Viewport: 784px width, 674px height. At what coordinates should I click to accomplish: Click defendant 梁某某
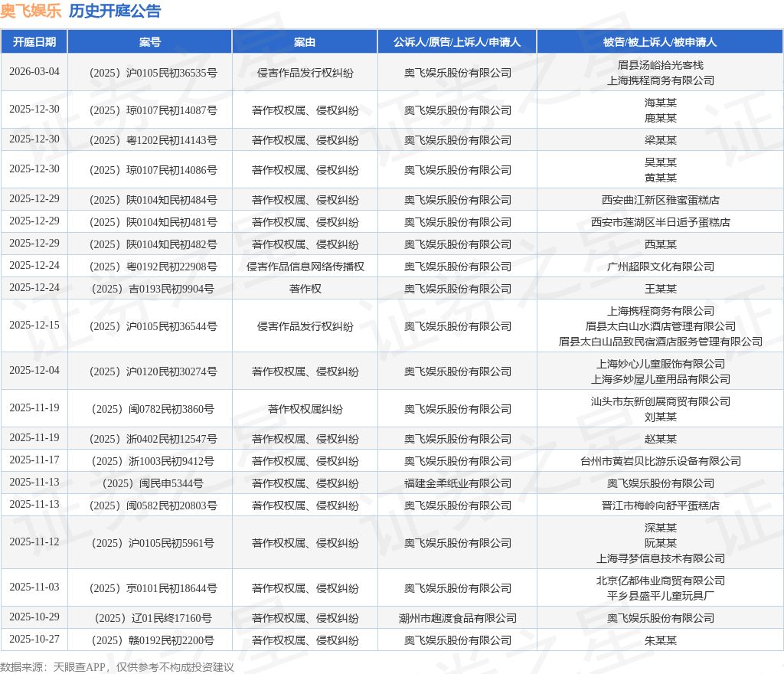(x=660, y=140)
